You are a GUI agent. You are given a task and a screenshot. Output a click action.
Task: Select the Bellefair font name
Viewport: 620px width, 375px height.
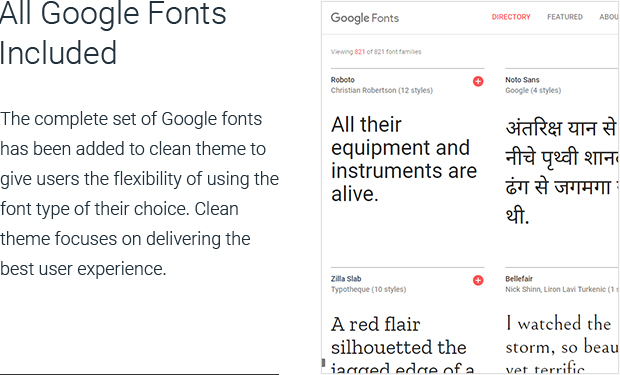click(519, 278)
